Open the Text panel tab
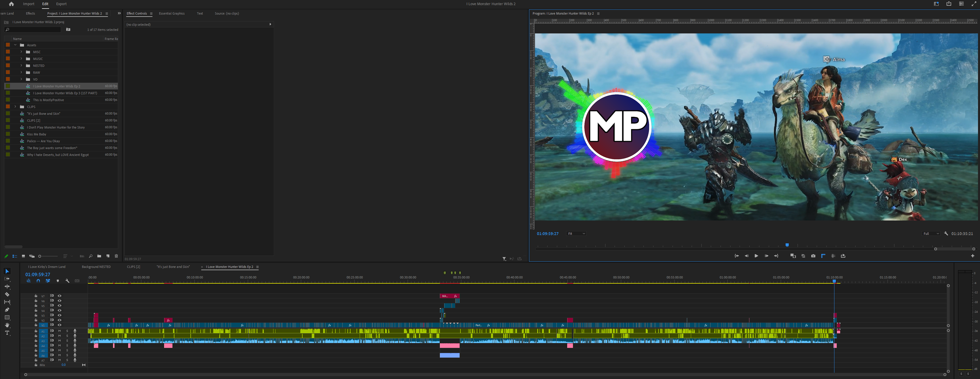The width and height of the screenshot is (980, 379). click(200, 13)
